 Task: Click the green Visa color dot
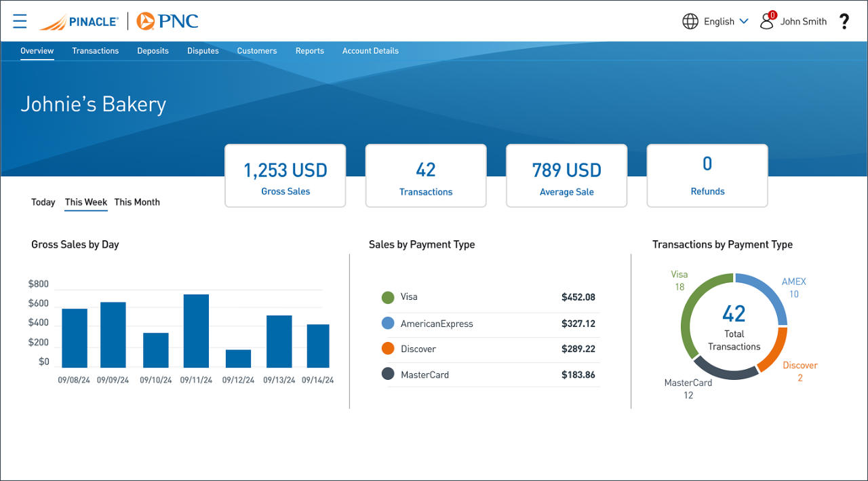(x=388, y=297)
